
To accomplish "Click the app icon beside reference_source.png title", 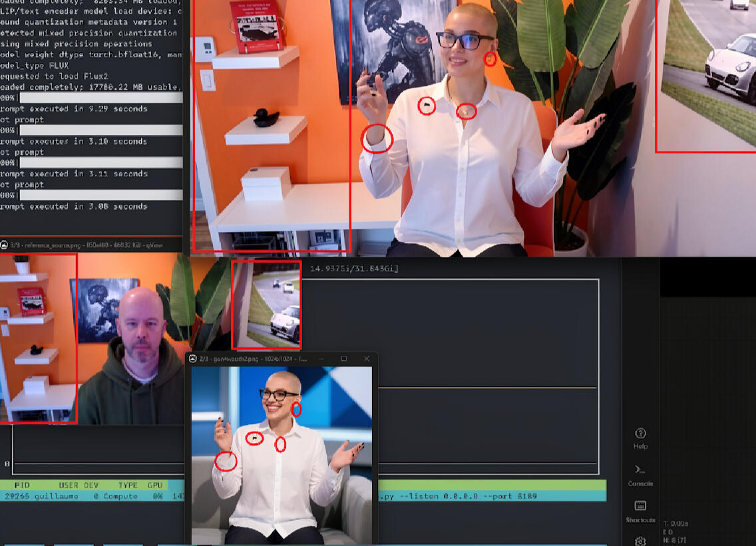I will (4, 245).
